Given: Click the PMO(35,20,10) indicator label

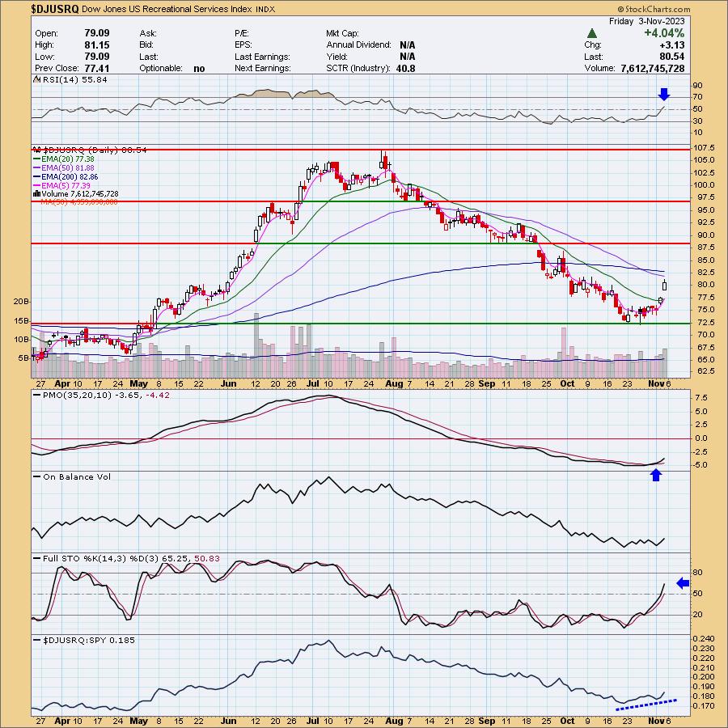Looking at the screenshot, I should click(106, 395).
